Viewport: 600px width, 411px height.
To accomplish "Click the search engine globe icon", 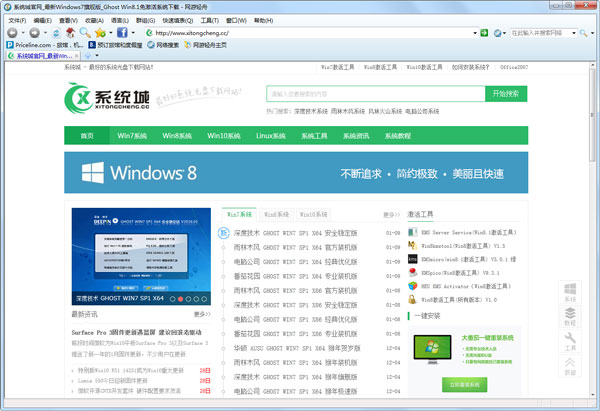I will 497,33.
